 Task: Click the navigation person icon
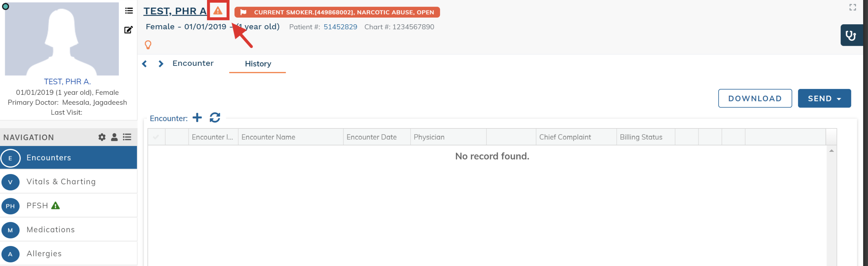pos(114,137)
